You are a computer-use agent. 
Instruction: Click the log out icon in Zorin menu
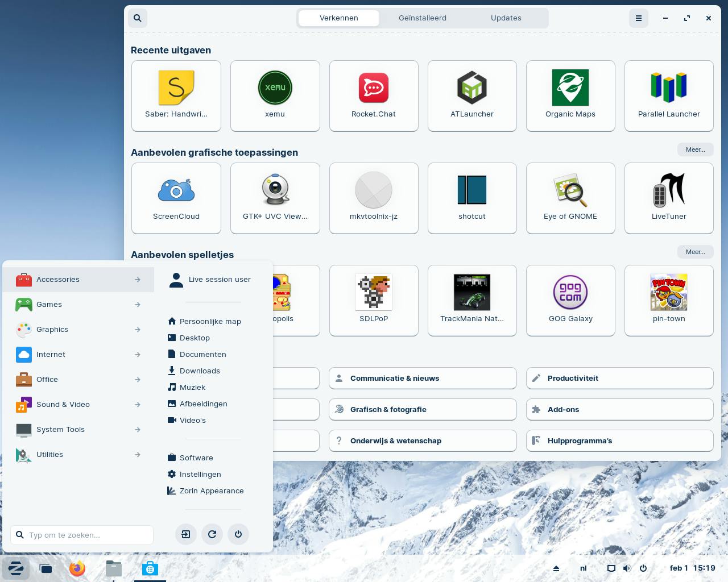pos(186,534)
